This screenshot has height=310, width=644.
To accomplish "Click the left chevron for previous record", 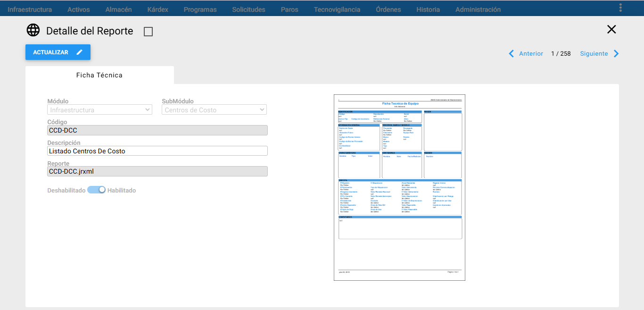I will (x=512, y=54).
